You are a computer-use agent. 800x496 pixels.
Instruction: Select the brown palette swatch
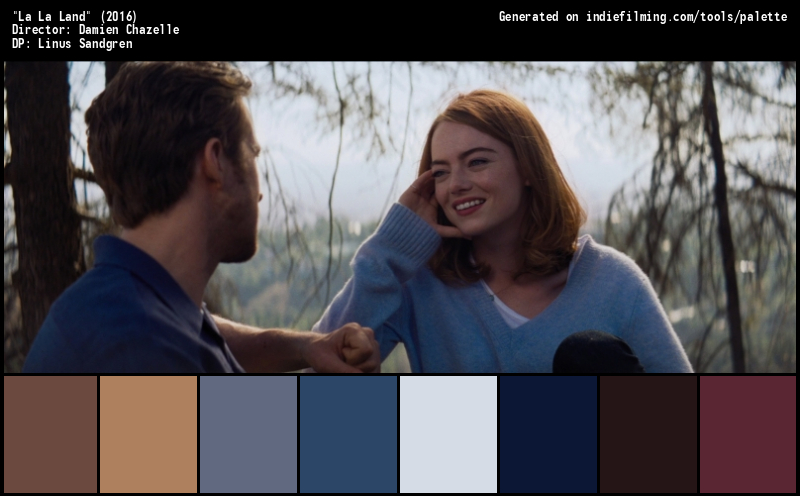(x=51, y=434)
